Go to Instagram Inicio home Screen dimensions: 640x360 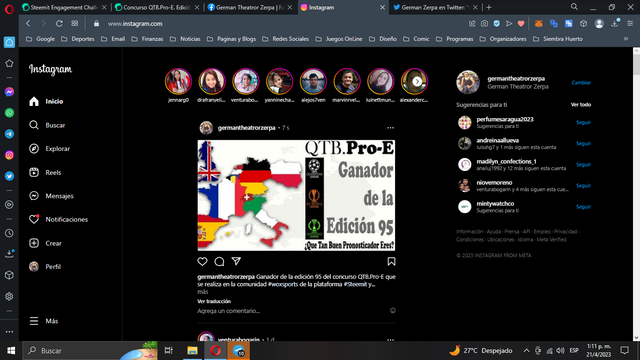pos(46,101)
